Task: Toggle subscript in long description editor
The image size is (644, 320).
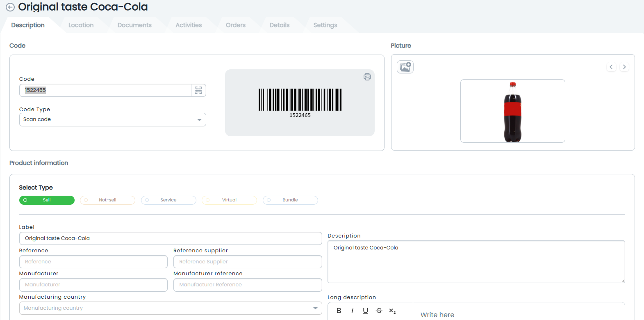Action: tap(392, 311)
